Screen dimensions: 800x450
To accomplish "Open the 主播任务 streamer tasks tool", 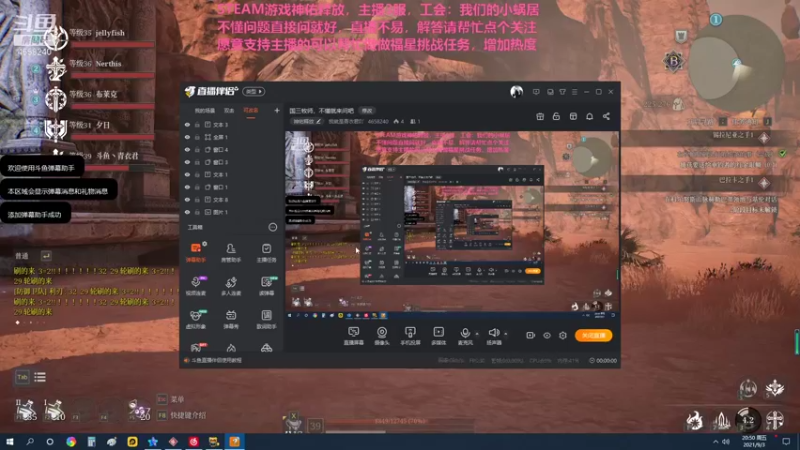I will [x=266, y=252].
